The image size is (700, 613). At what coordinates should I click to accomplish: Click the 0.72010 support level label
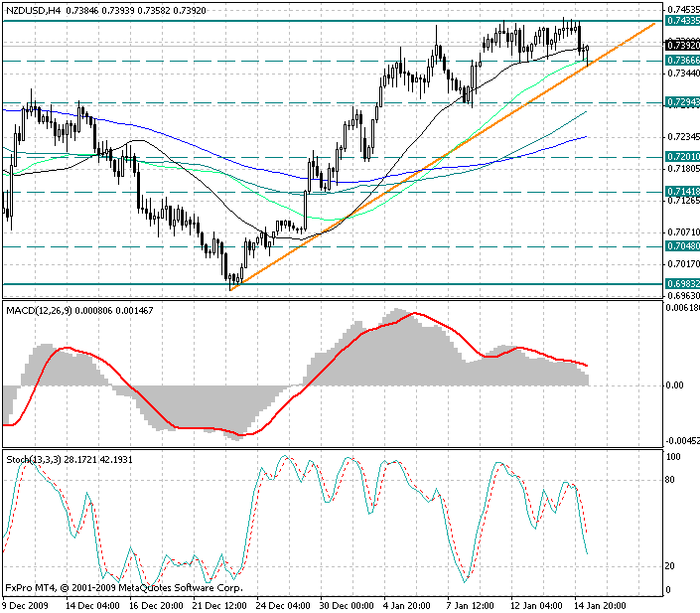click(681, 157)
